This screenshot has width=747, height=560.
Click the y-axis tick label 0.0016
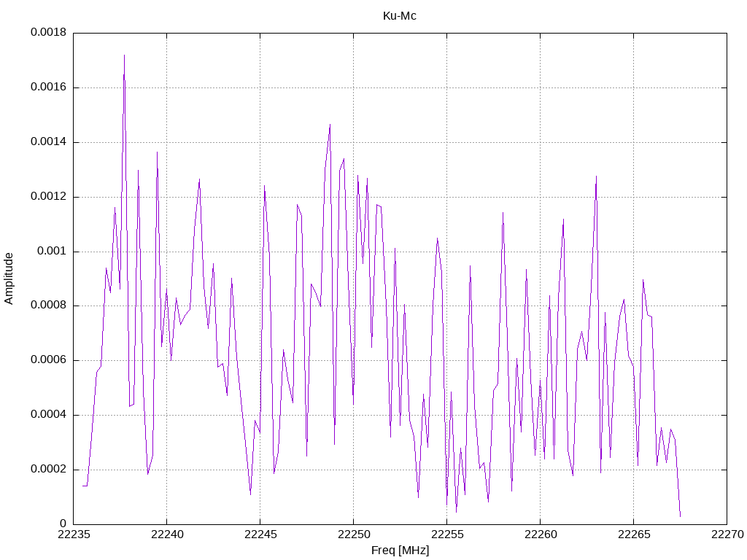(x=49, y=87)
